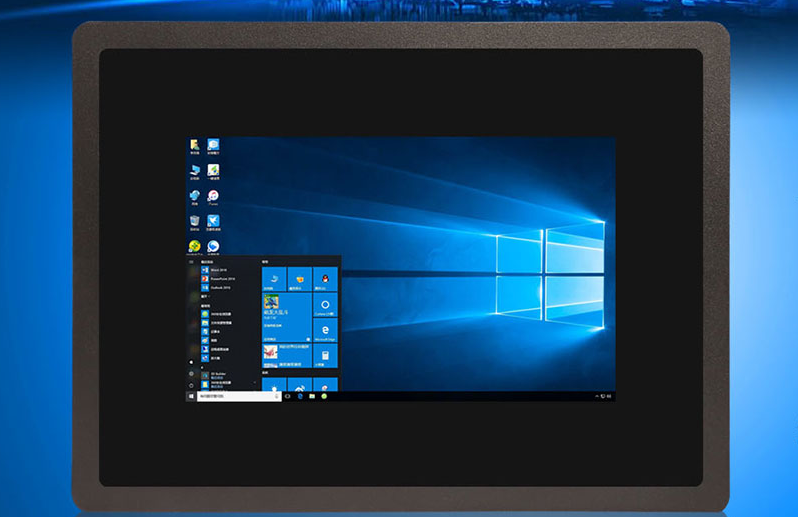Open Settings gear in Start menu
Screen dimensions: 798x517
(x=191, y=373)
